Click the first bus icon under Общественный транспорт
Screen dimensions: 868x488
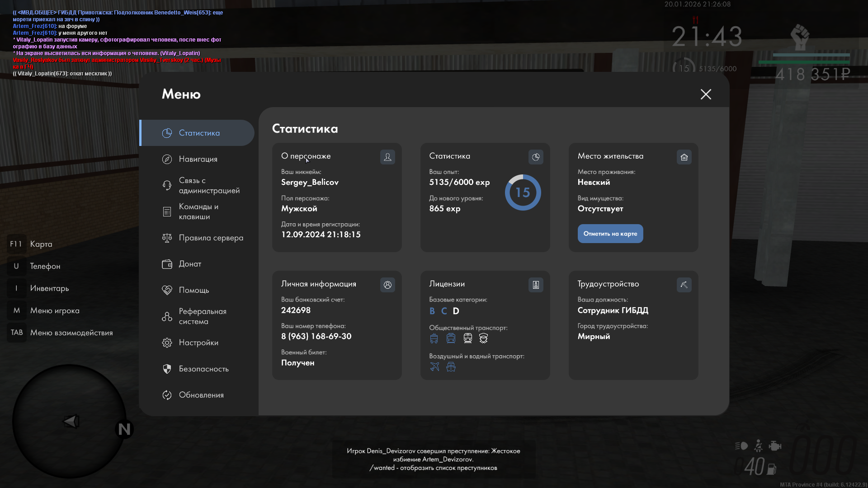point(434,338)
